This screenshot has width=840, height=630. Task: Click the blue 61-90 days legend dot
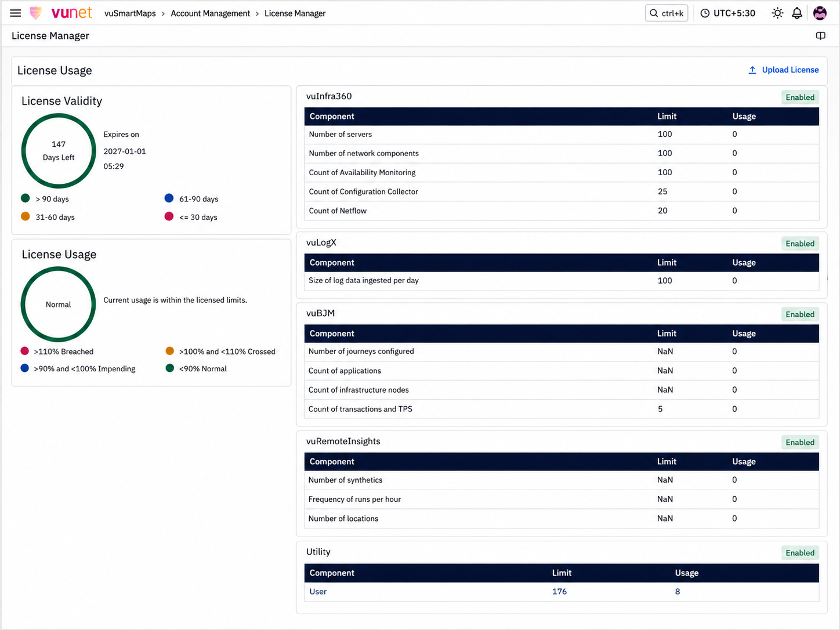click(x=169, y=198)
